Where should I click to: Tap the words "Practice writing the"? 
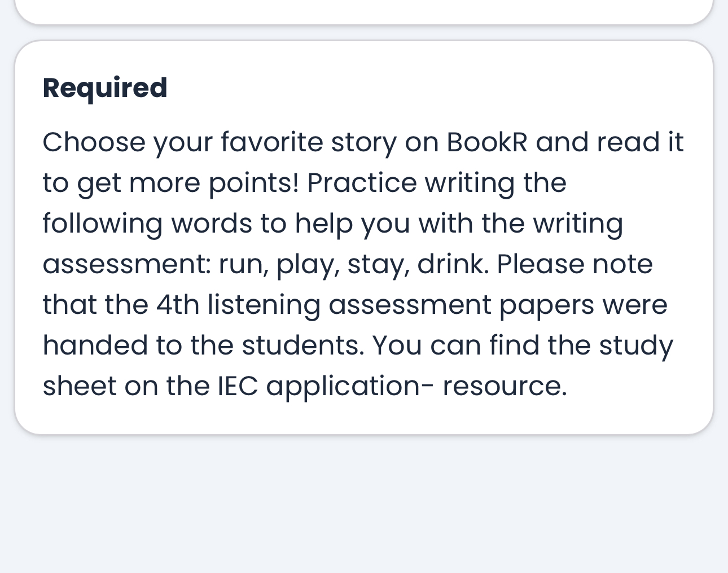[436, 183]
